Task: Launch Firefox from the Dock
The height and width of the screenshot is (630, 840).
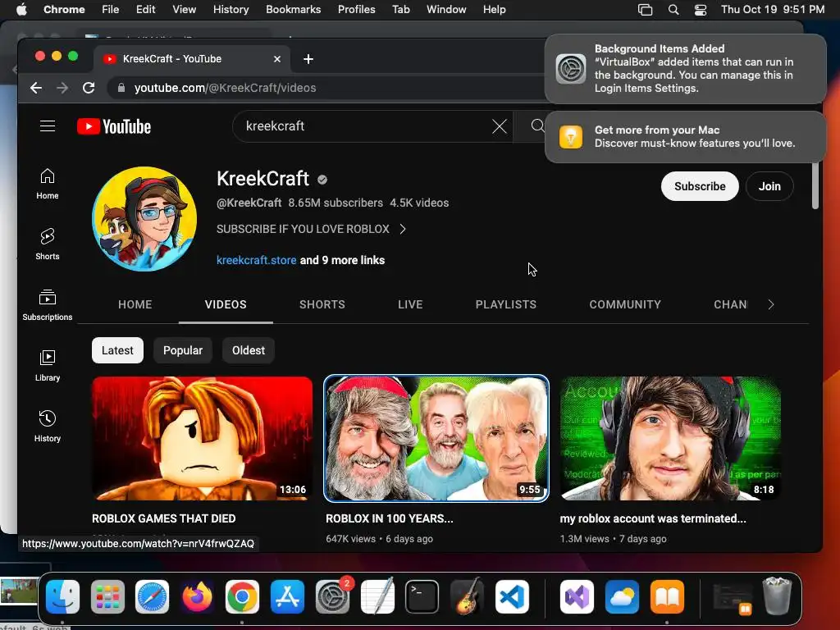Action: click(x=197, y=597)
